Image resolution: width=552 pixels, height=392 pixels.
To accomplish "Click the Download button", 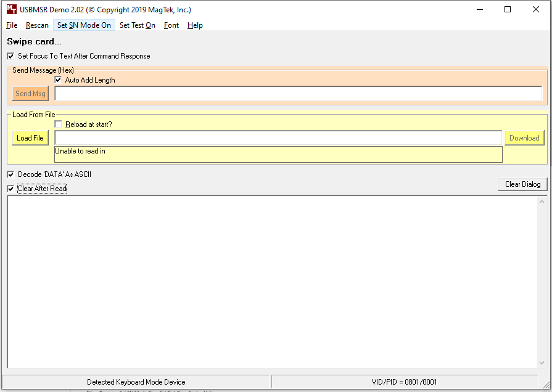I will pos(524,138).
